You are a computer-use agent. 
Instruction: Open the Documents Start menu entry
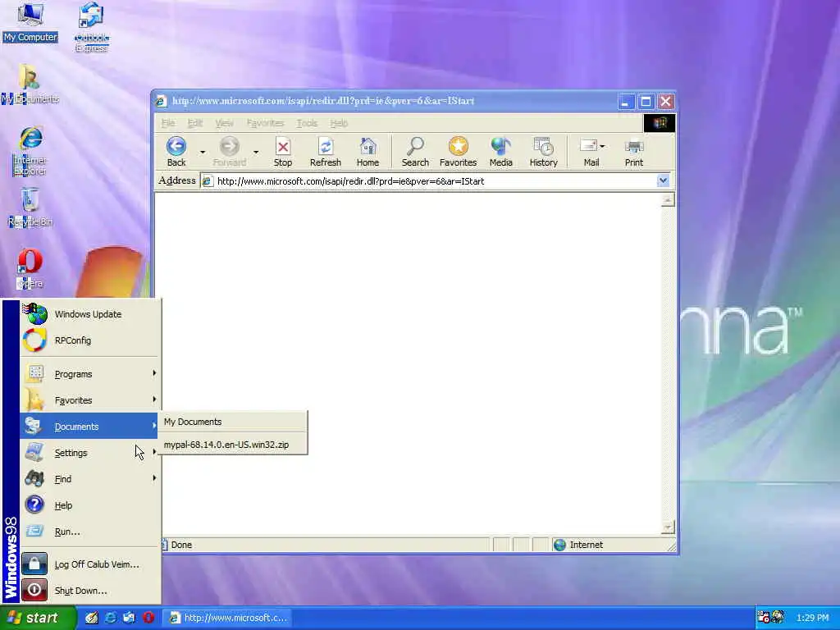(x=90, y=427)
